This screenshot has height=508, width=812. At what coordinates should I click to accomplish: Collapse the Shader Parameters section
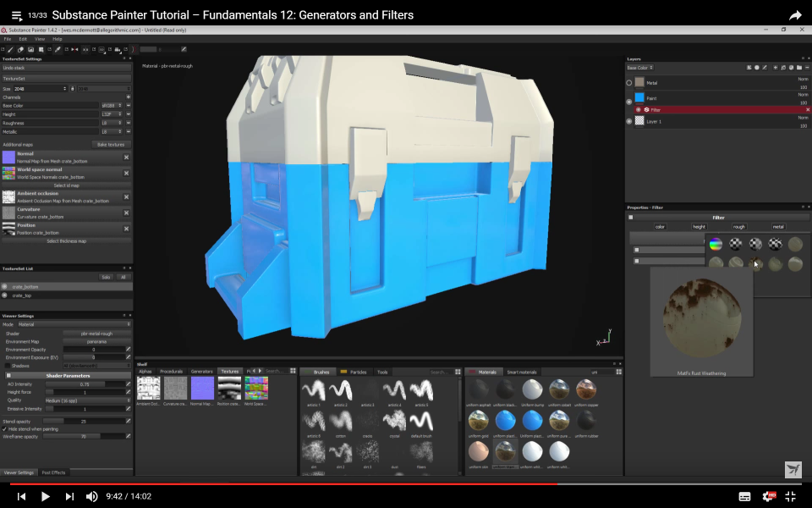coord(68,375)
